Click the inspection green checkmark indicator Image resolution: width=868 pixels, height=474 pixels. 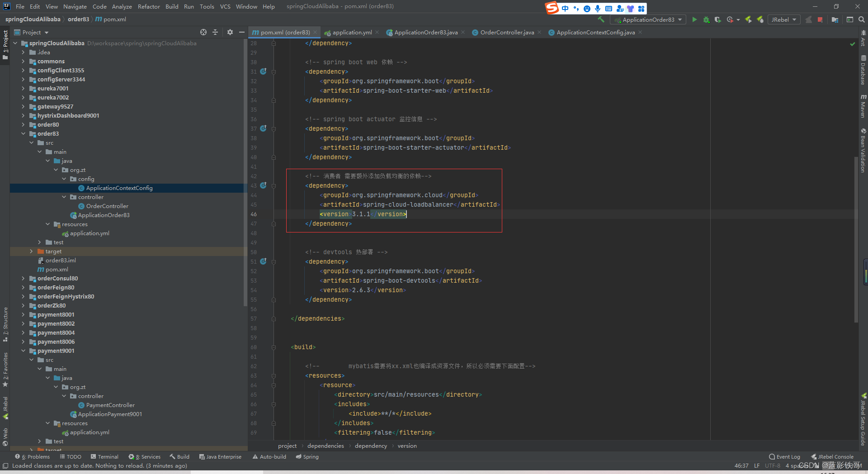click(853, 44)
